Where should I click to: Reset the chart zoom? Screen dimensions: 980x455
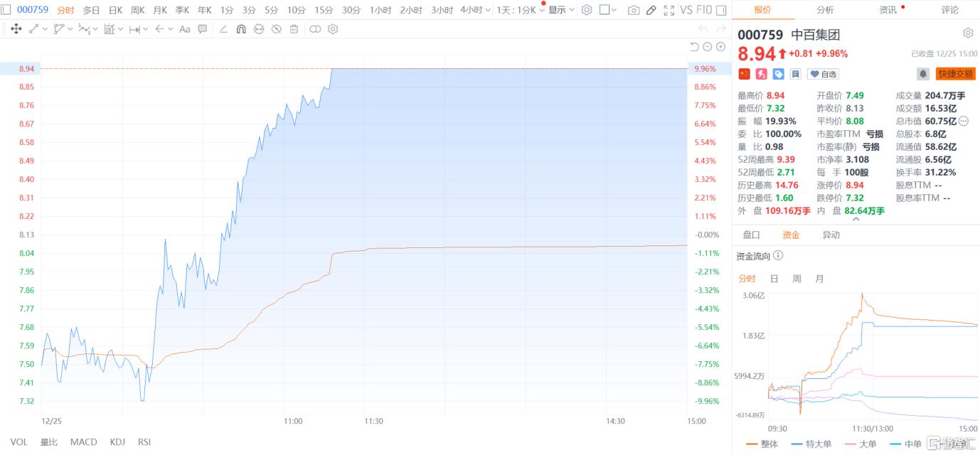694,47
